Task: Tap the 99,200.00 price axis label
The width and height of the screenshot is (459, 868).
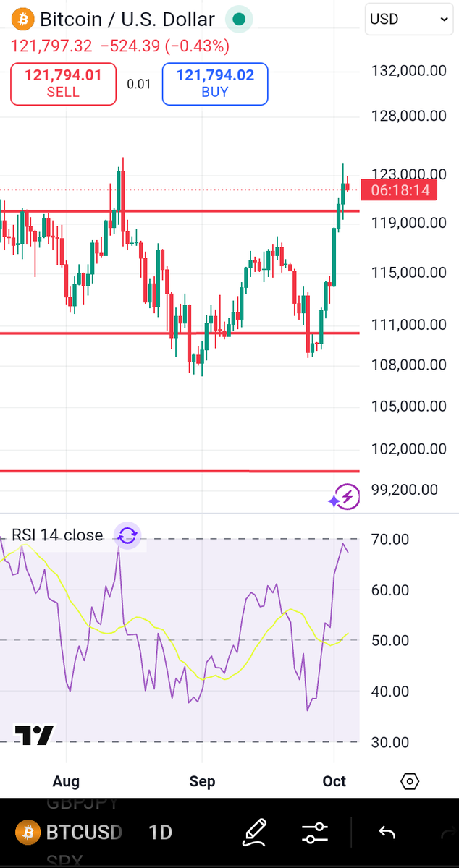Action: point(405,490)
